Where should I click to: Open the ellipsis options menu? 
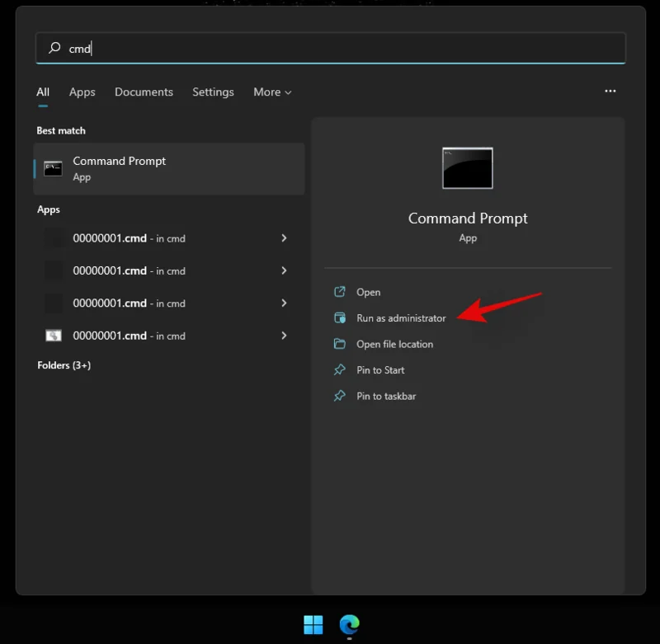coord(610,92)
